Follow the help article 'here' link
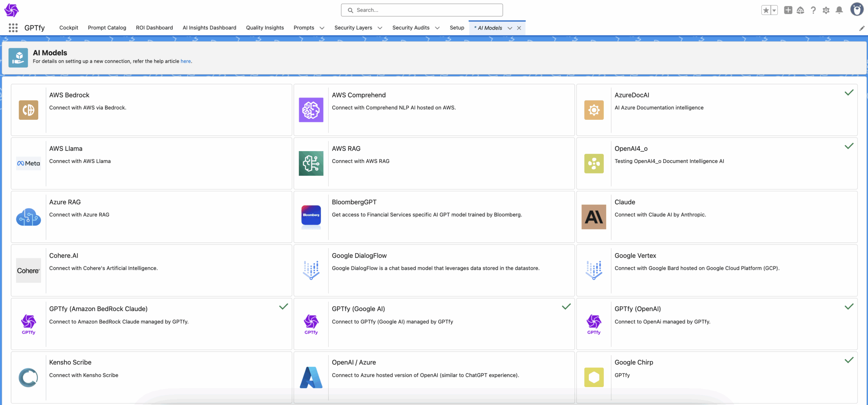The image size is (868, 405). coord(185,61)
